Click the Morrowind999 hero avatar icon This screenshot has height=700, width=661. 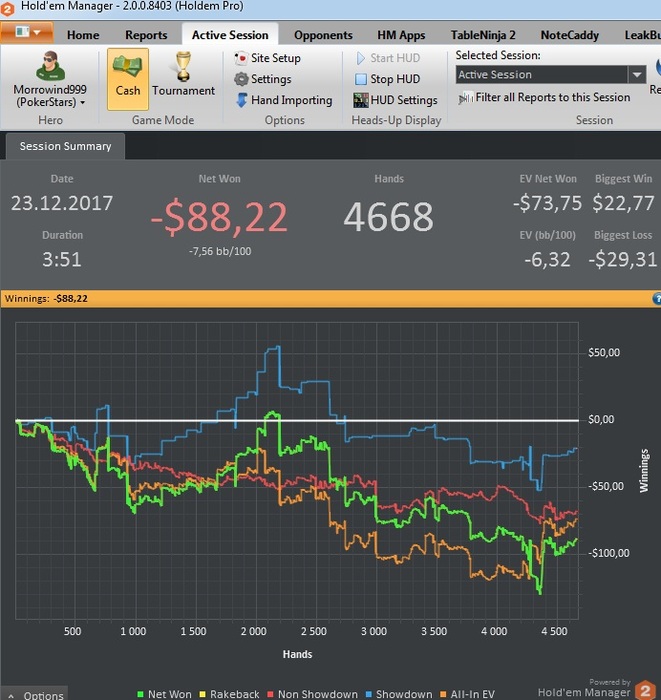pos(50,66)
